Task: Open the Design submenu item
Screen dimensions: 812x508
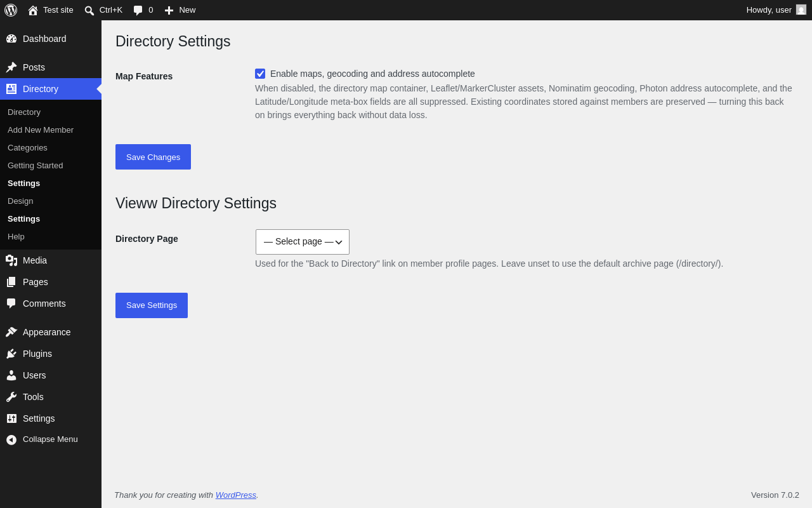Action: tap(20, 201)
